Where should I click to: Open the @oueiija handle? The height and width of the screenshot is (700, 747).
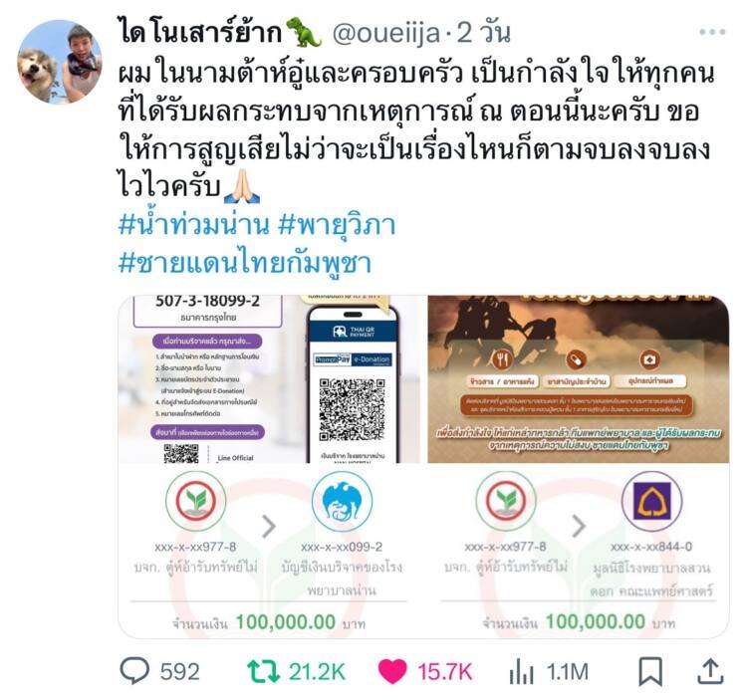coord(385,33)
